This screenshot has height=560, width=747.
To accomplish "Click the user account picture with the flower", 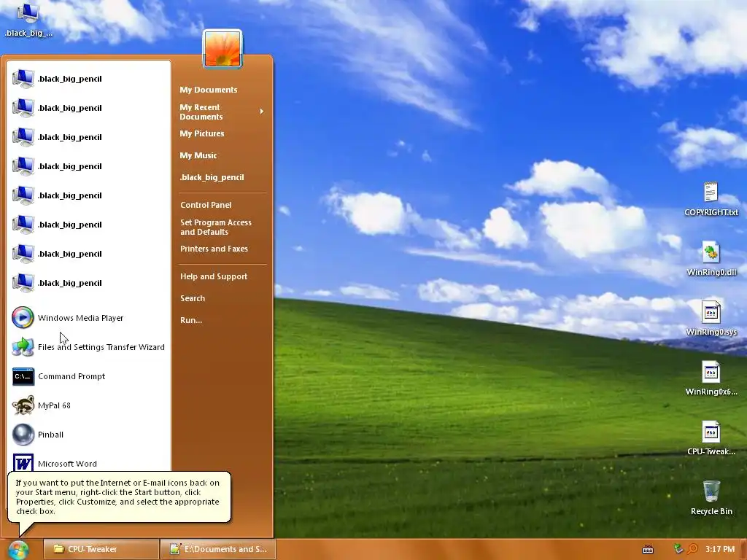I will point(222,49).
